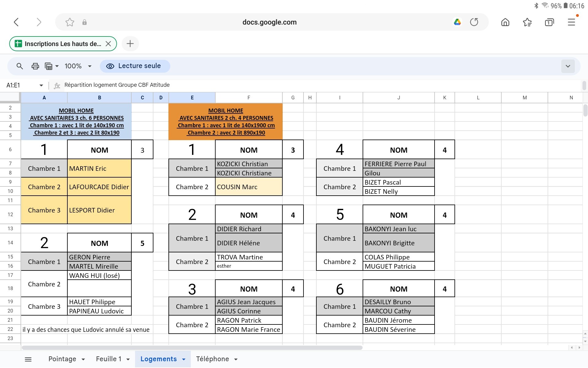Reload the page

point(474,22)
